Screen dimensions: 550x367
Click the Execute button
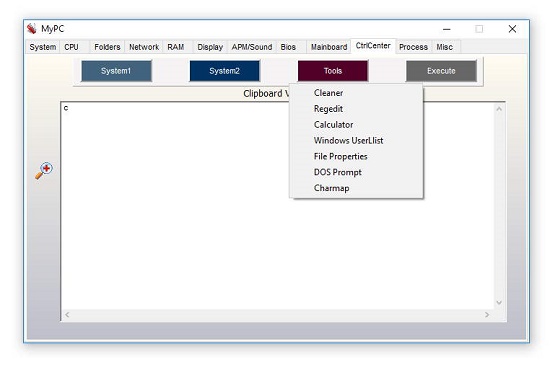[441, 71]
